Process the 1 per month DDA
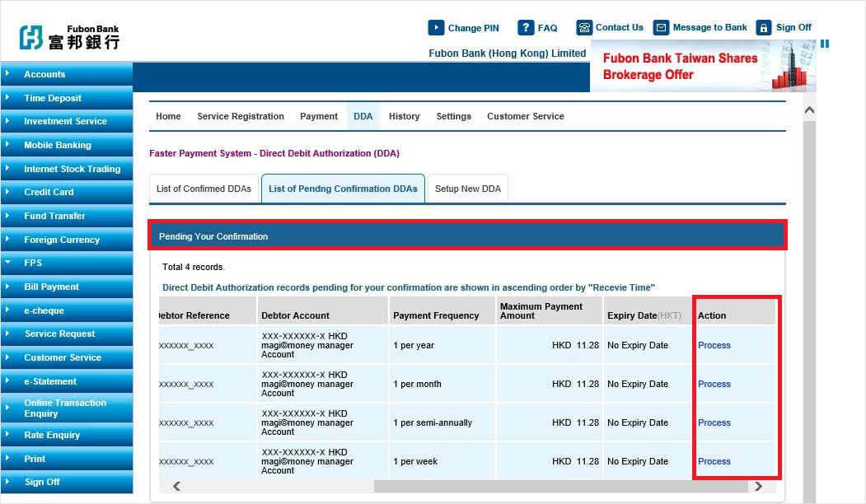Viewport: 866px width, 504px height. [714, 384]
